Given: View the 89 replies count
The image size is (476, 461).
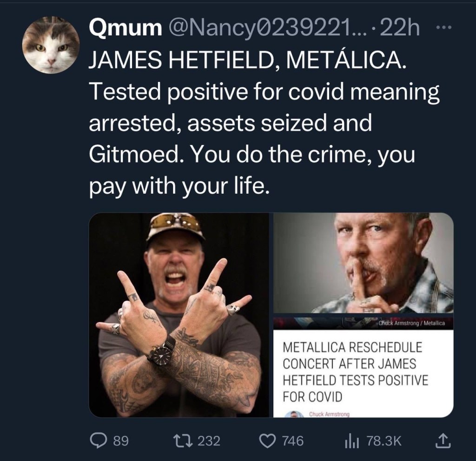Looking at the screenshot, I should [x=121, y=441].
